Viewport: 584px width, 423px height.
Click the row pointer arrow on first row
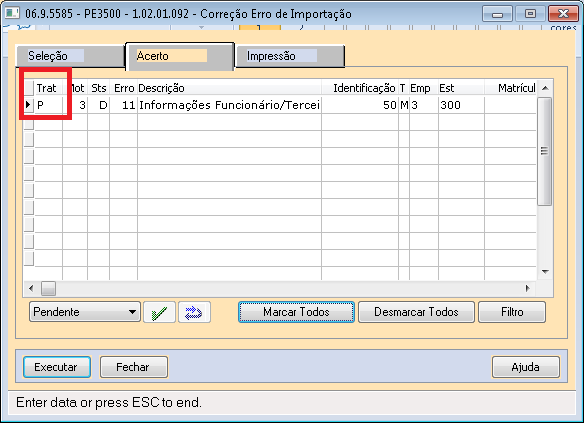[x=28, y=105]
